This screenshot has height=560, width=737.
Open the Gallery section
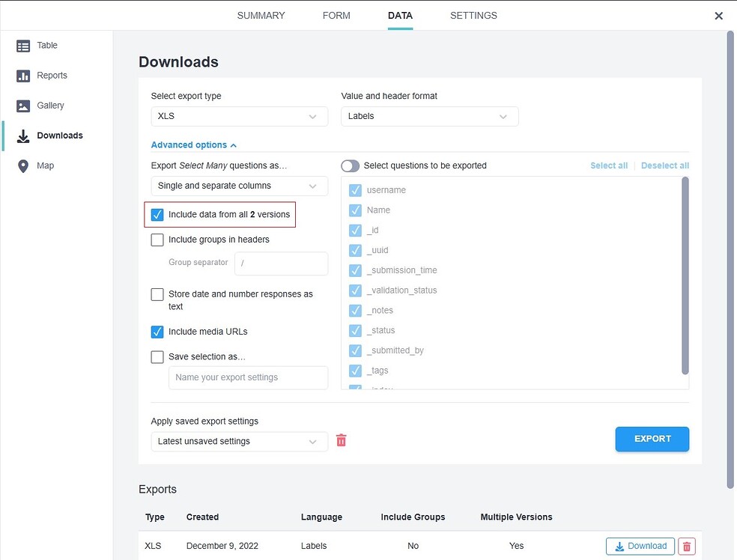click(x=49, y=105)
